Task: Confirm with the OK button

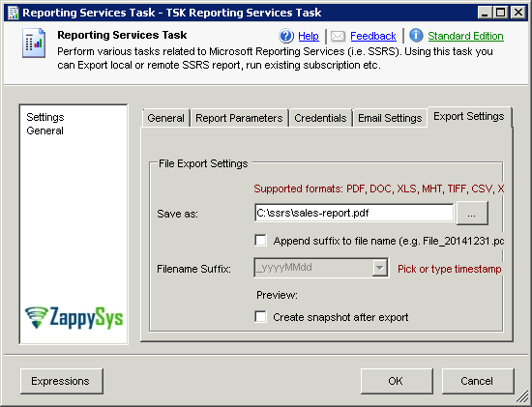Action: click(397, 381)
